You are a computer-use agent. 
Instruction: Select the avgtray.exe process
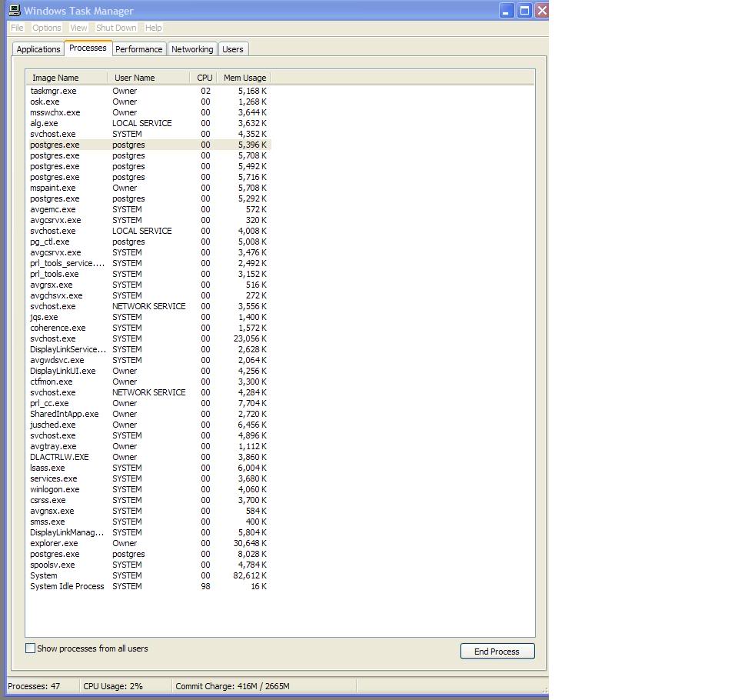(x=150, y=447)
